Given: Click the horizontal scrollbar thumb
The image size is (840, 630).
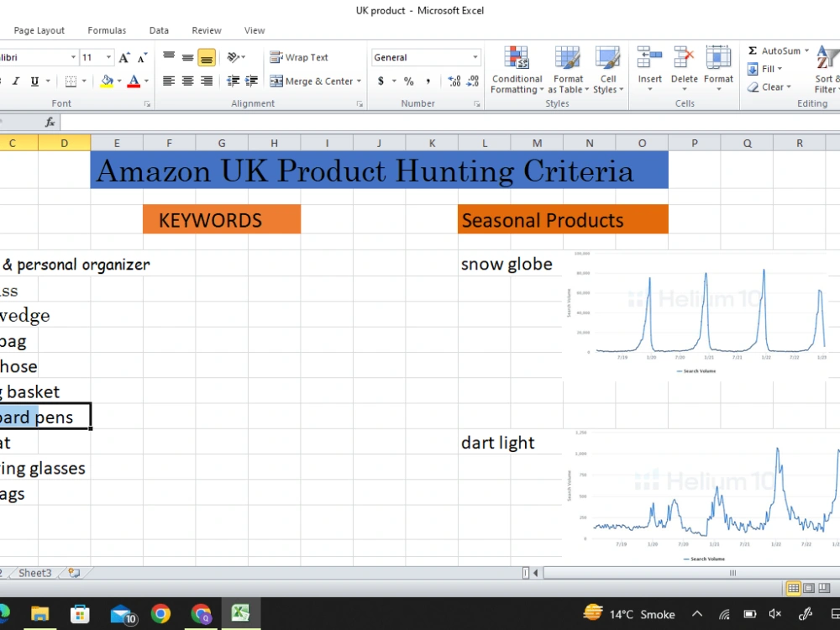Looking at the screenshot, I should (x=691, y=573).
